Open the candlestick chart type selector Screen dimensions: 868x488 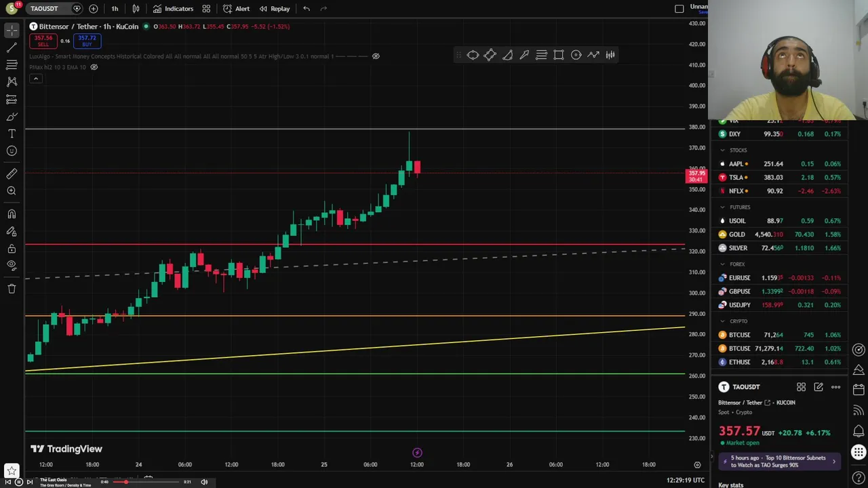136,9
